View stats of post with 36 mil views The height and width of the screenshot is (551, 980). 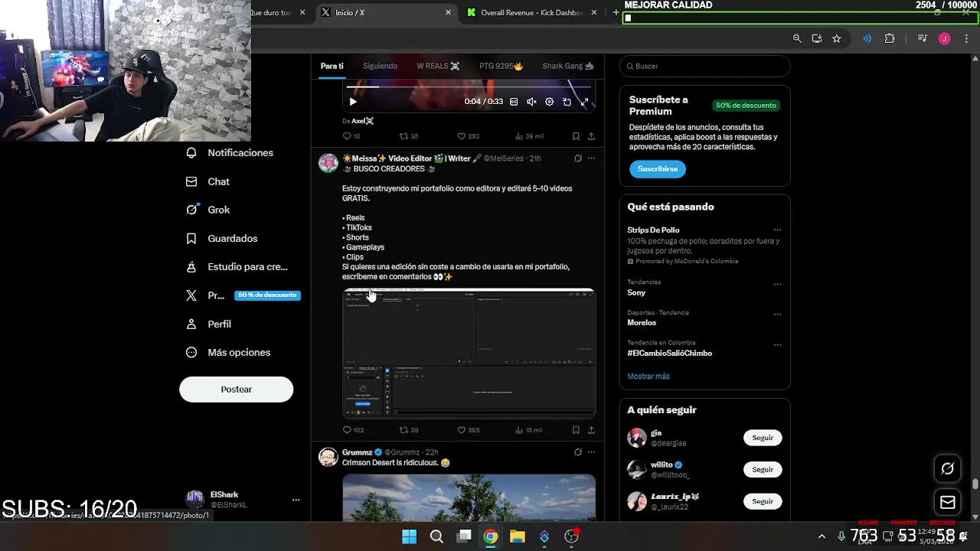point(529,136)
